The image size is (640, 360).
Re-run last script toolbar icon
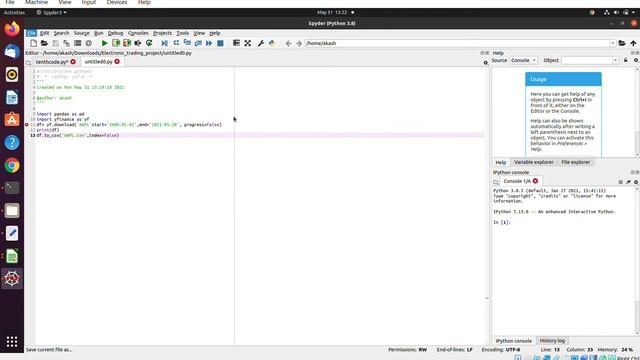(149, 43)
